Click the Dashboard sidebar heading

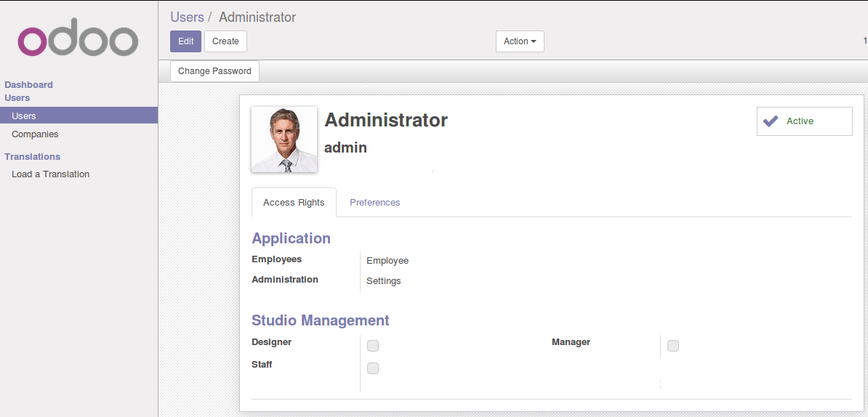pos(28,85)
